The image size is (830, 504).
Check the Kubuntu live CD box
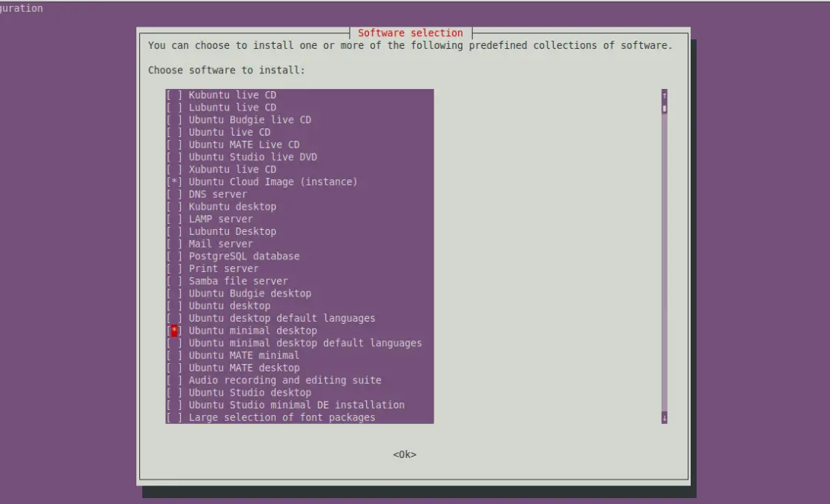tap(174, 96)
